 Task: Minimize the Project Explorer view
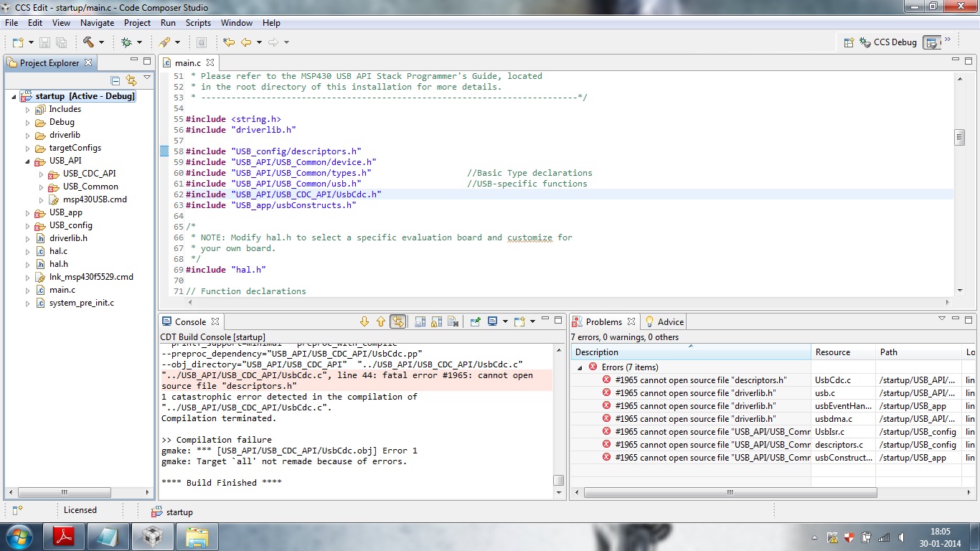coord(134,60)
